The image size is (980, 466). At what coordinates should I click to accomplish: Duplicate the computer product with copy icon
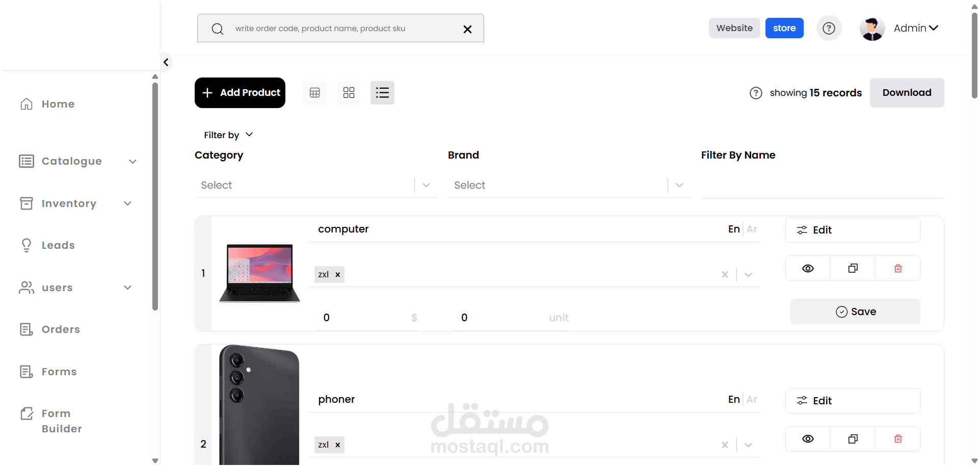(853, 268)
